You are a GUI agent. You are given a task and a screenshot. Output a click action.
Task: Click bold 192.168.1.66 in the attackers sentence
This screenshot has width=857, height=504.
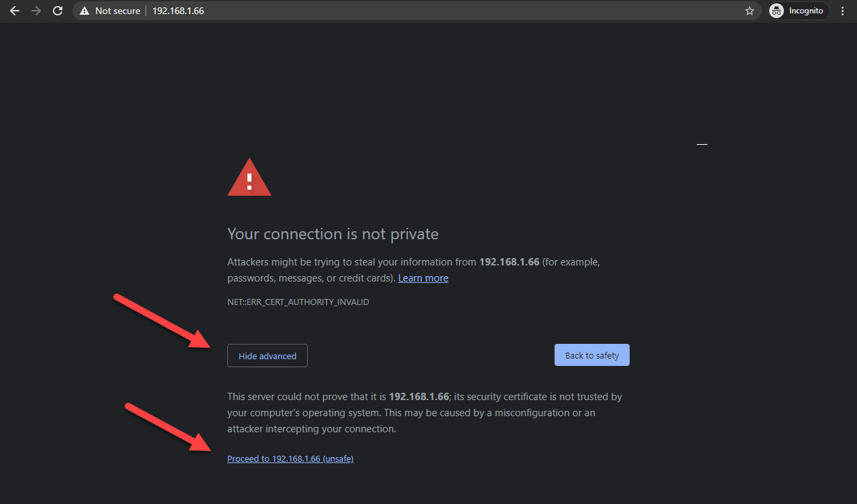pos(509,262)
